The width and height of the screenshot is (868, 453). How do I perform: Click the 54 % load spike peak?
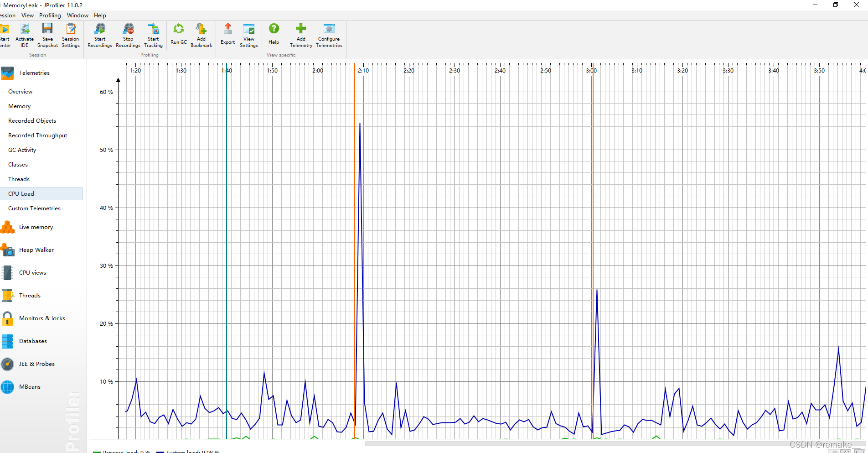pos(360,123)
